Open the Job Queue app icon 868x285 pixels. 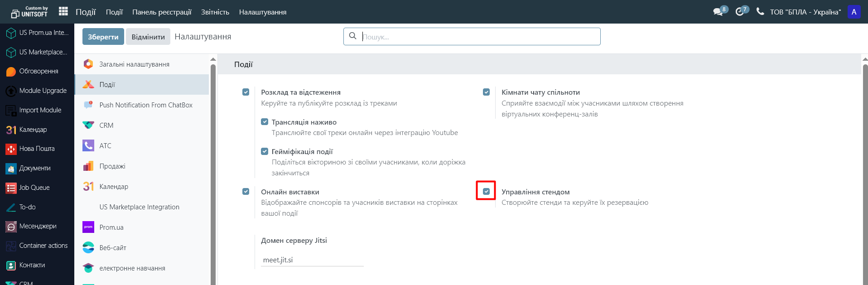[x=11, y=188]
